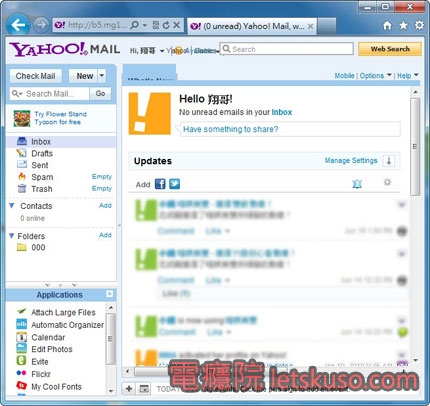Open the Flickr application
430x406 pixels.
click(41, 374)
